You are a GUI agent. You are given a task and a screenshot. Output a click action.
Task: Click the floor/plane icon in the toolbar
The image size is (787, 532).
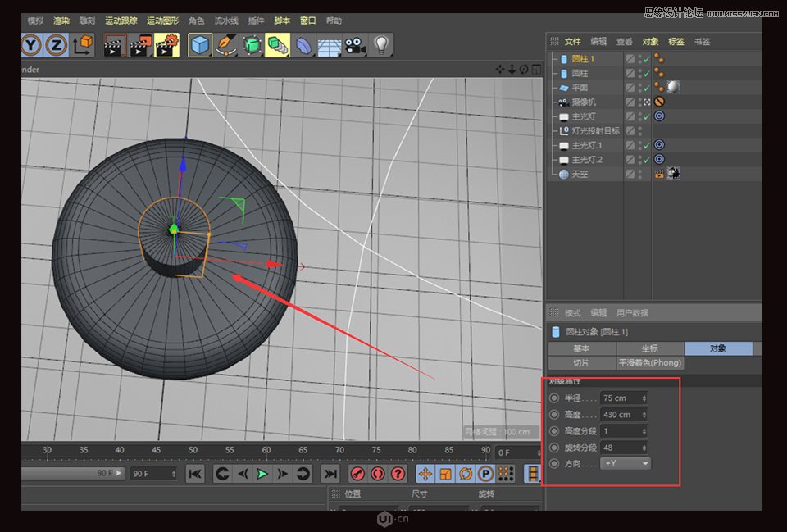point(328,45)
